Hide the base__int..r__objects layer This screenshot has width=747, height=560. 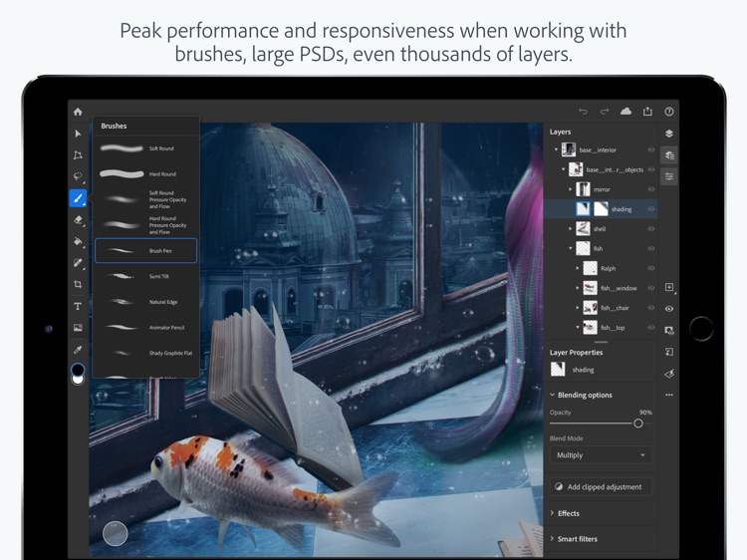(x=650, y=169)
